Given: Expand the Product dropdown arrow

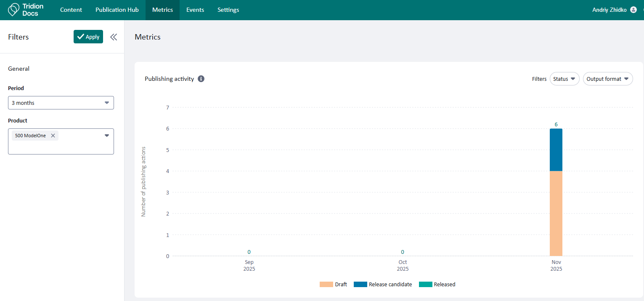Looking at the screenshot, I should tap(106, 136).
